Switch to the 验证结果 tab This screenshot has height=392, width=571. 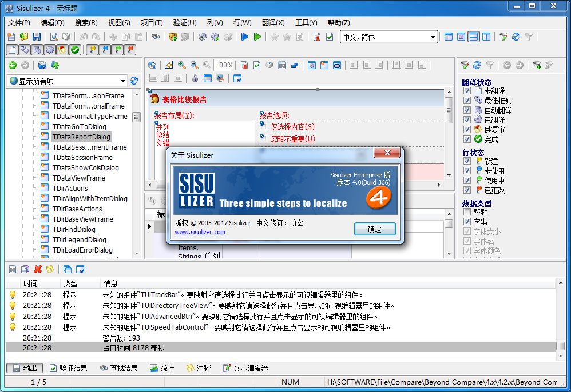click(69, 368)
